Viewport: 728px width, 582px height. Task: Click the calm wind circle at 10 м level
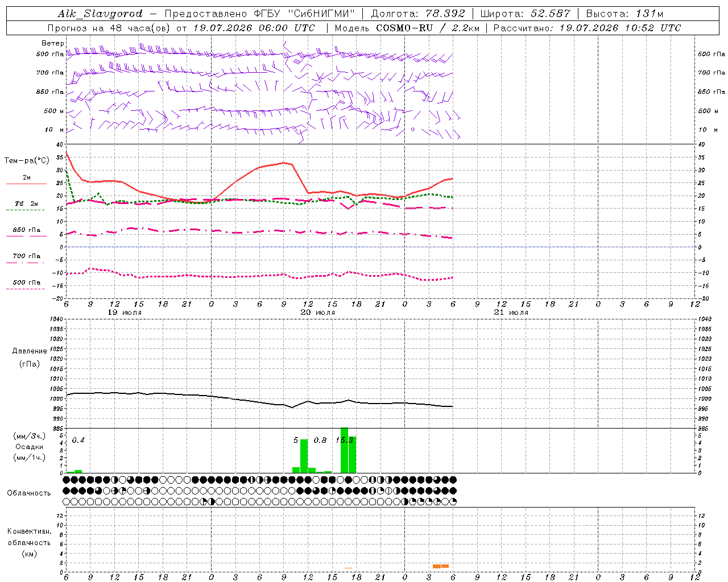413,129
